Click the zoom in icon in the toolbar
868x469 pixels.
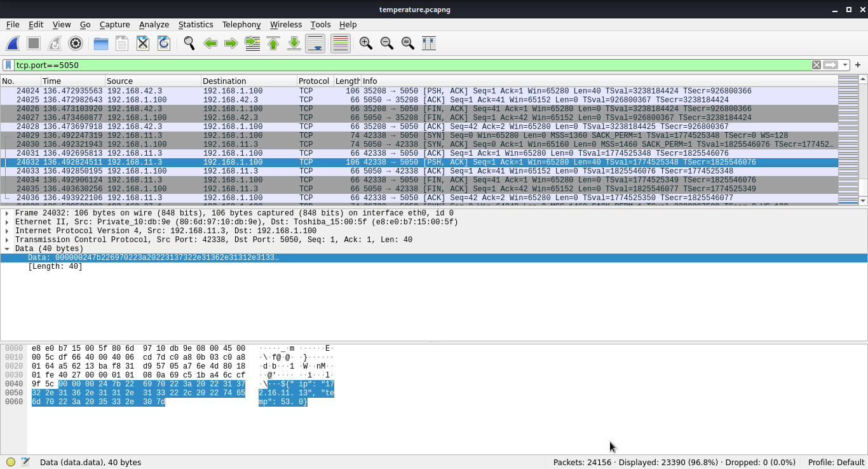(365, 43)
